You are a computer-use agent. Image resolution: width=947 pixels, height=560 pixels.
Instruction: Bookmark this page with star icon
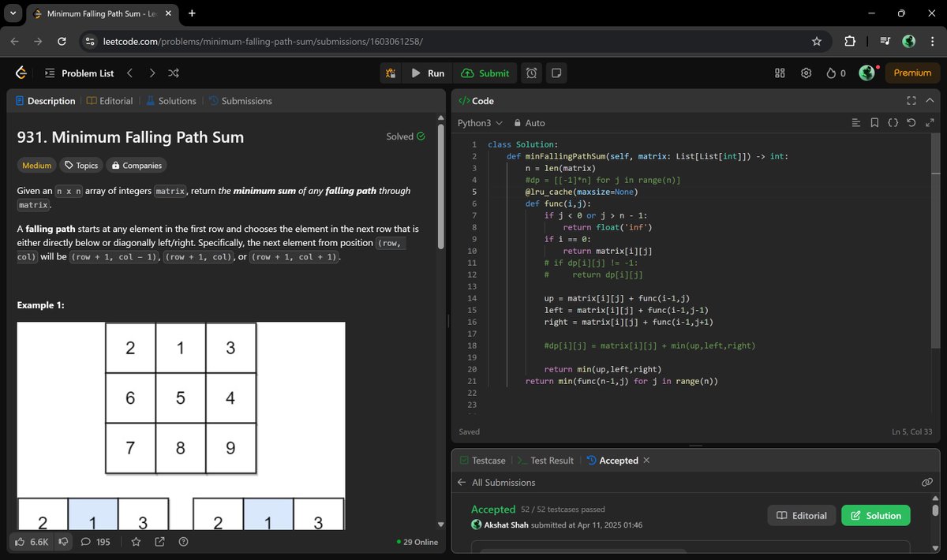click(x=816, y=41)
